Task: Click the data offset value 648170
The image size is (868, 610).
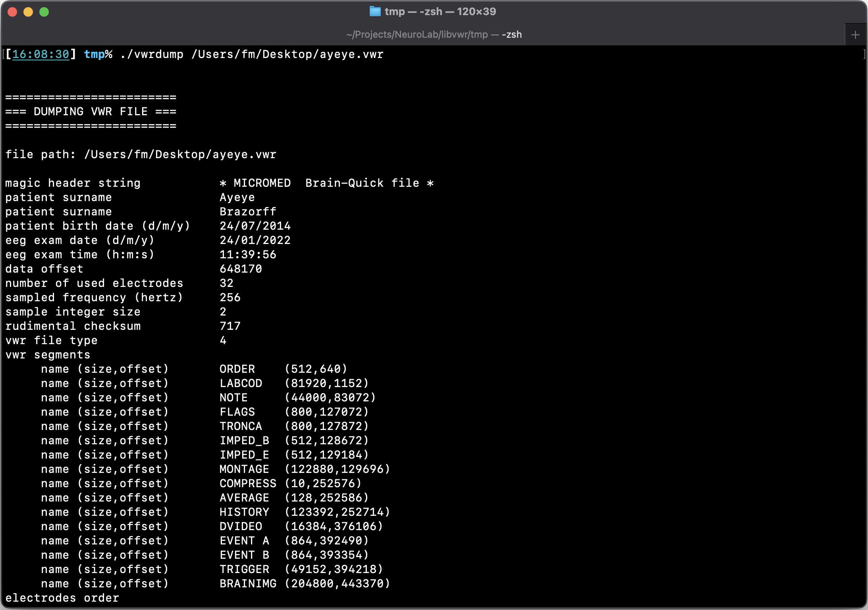Action: (x=241, y=269)
